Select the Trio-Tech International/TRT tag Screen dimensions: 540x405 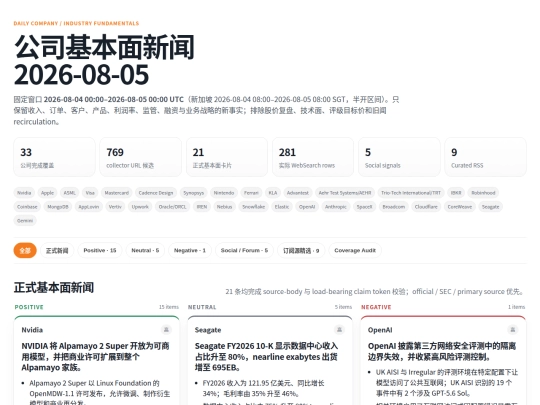[x=411, y=193]
